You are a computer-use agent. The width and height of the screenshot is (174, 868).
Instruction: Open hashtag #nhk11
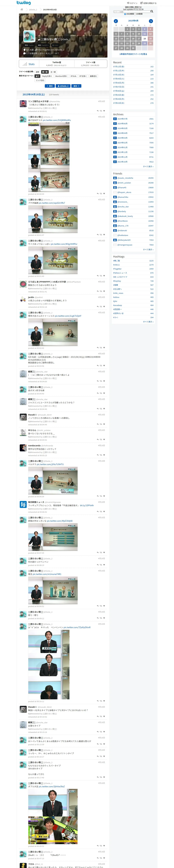116,265
